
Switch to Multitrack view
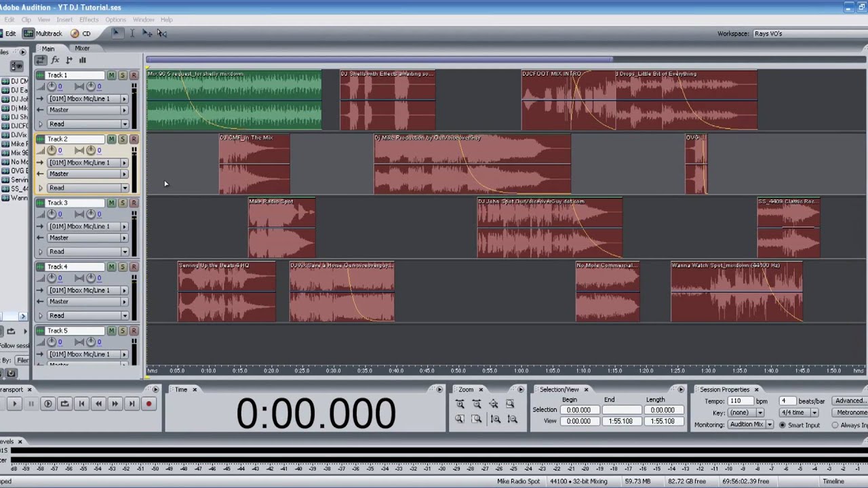click(x=43, y=33)
